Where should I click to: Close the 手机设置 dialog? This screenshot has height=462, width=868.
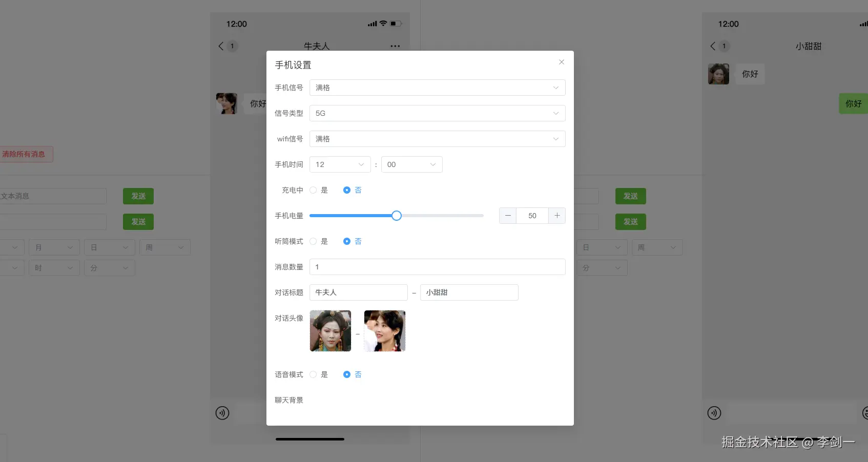pyautogui.click(x=562, y=62)
